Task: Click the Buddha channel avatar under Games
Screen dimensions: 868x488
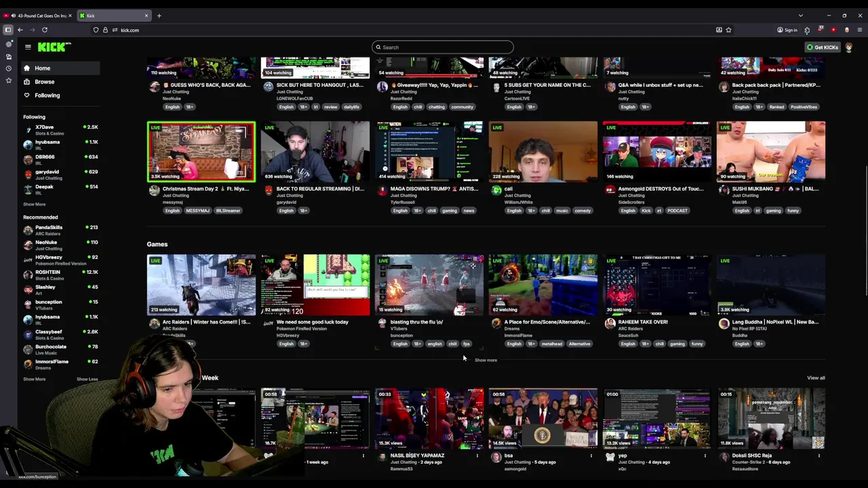Action: click(x=724, y=324)
